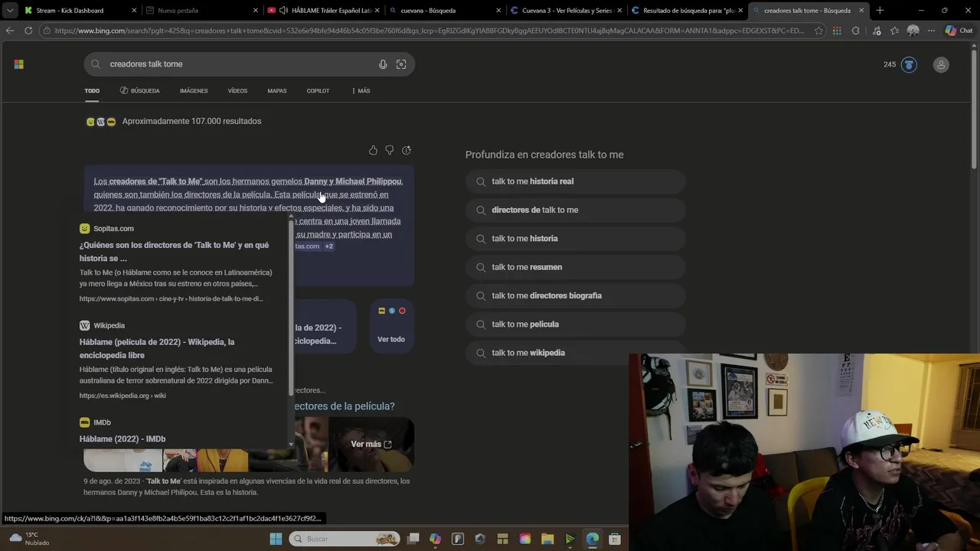The image size is (980, 551).
Task: Click the microphone voice search icon
Action: tap(383, 64)
